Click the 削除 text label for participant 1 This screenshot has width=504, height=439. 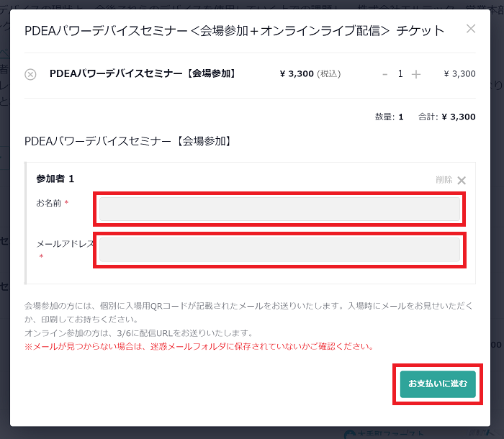click(x=444, y=180)
